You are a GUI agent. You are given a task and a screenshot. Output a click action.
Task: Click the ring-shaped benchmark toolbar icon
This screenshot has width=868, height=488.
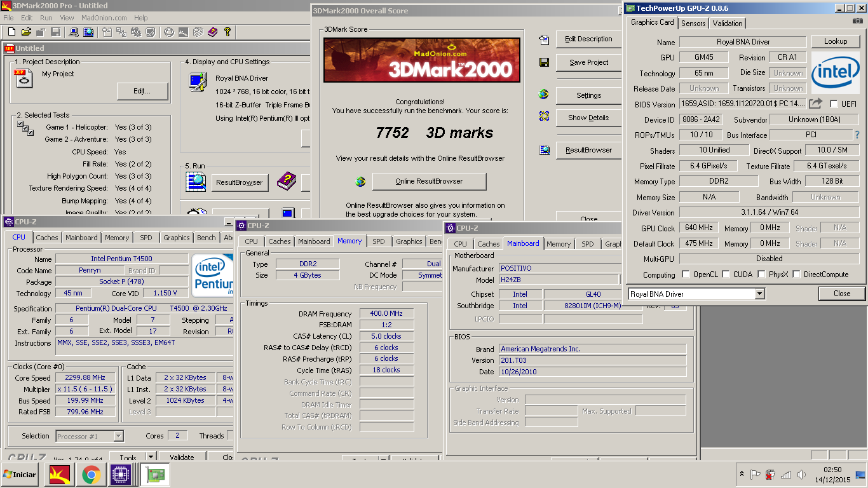point(169,32)
